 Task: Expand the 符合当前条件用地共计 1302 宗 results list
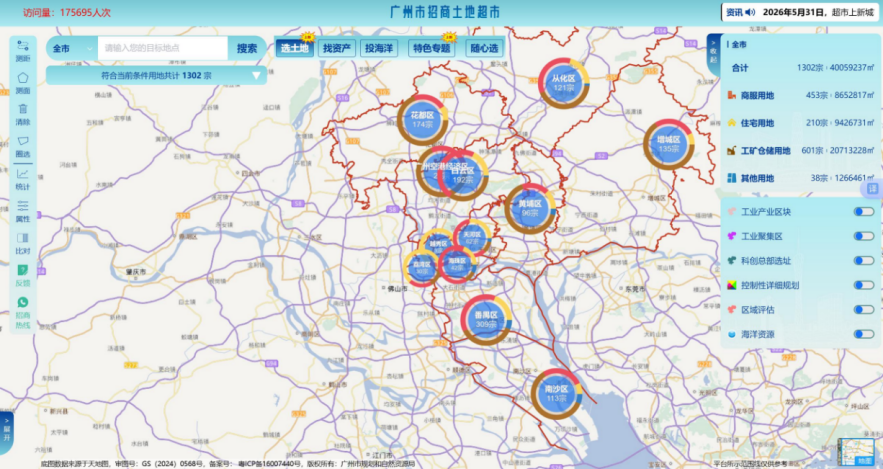point(156,75)
